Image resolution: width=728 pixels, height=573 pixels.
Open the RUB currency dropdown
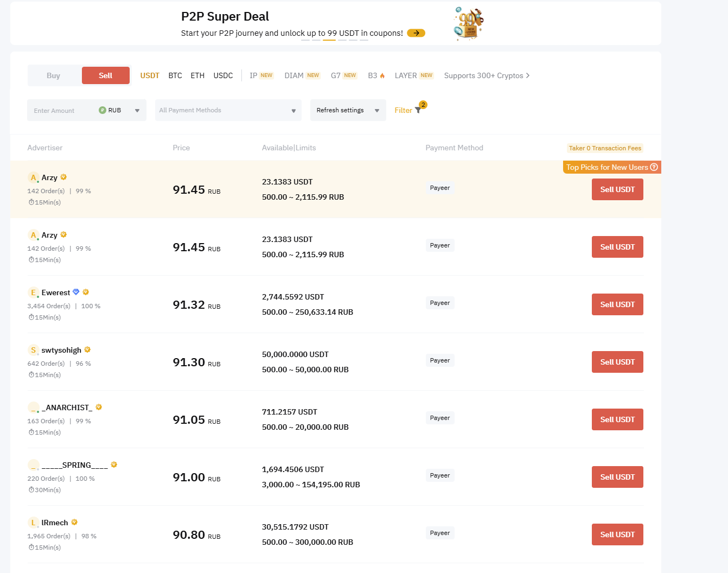click(137, 111)
